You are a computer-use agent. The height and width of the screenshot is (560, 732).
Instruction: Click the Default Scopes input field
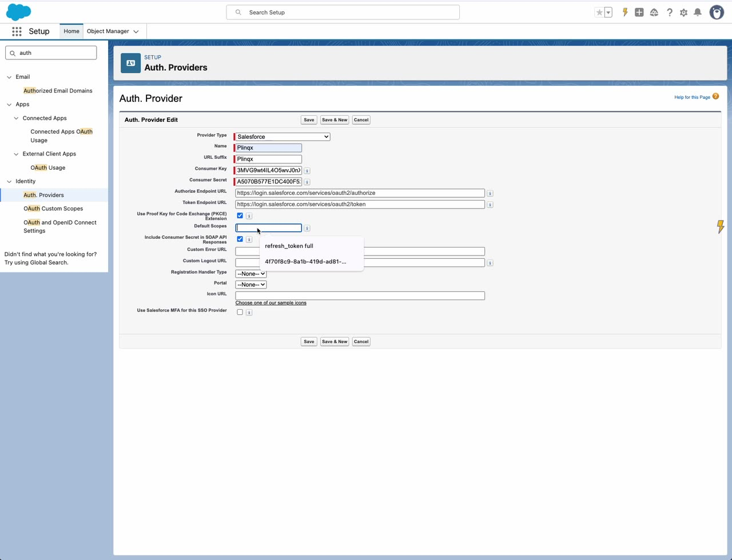[x=268, y=228]
